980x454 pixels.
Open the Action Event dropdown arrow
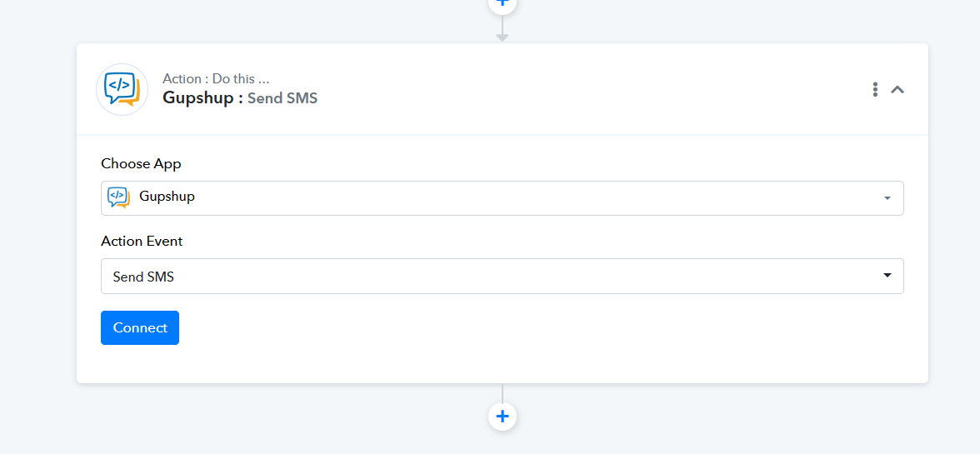click(887, 276)
